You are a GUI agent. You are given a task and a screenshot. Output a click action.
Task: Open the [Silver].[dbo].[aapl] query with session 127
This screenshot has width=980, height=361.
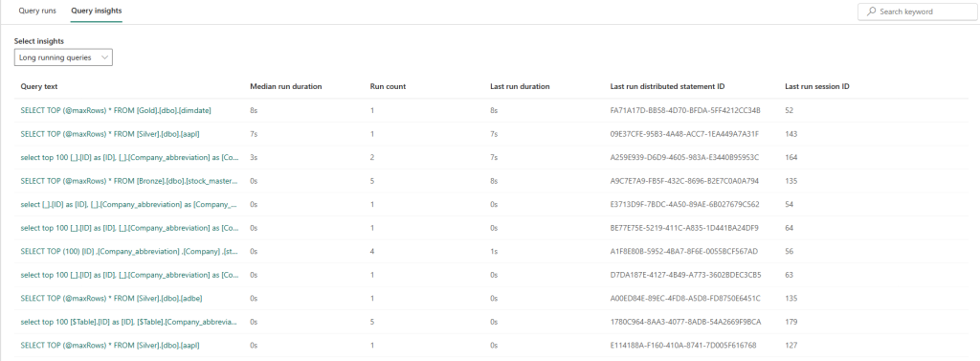tap(110, 346)
